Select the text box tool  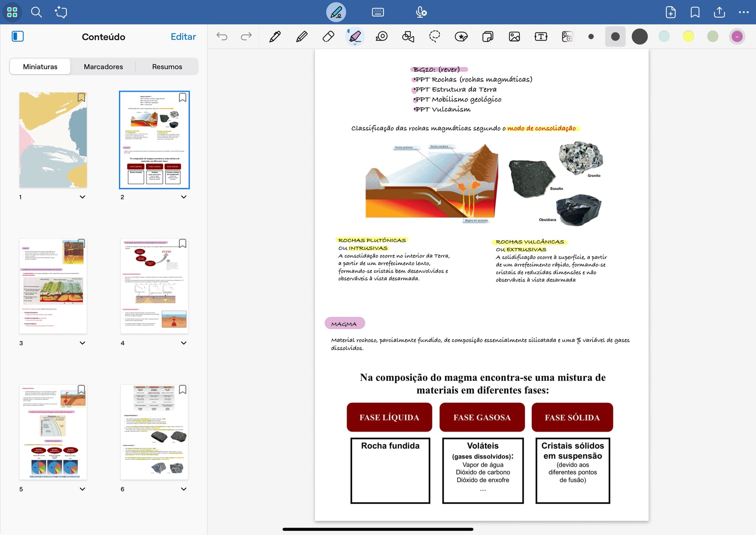pos(541,36)
